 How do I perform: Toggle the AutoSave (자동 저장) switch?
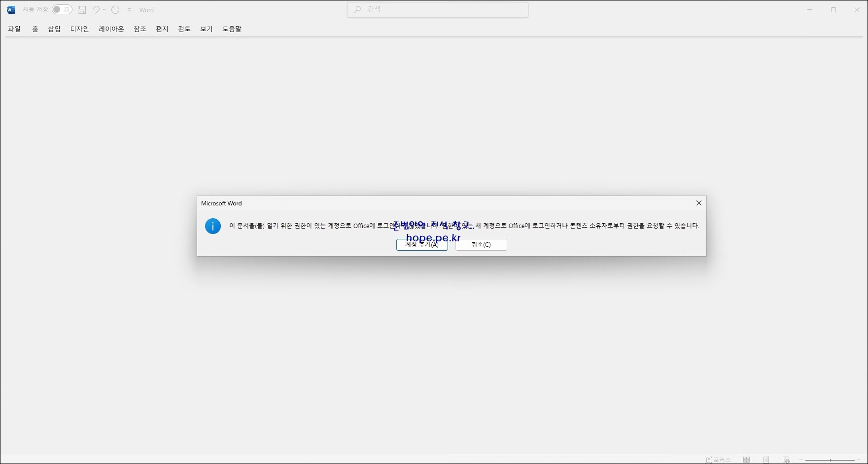62,10
